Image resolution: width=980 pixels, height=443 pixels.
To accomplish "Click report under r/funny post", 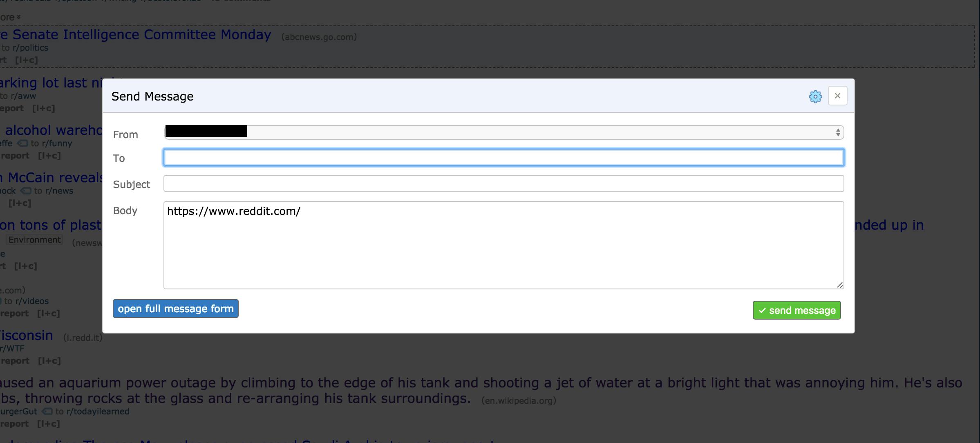I will pos(15,156).
